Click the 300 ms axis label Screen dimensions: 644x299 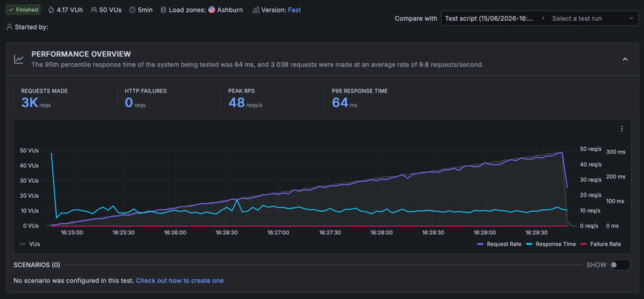point(616,152)
